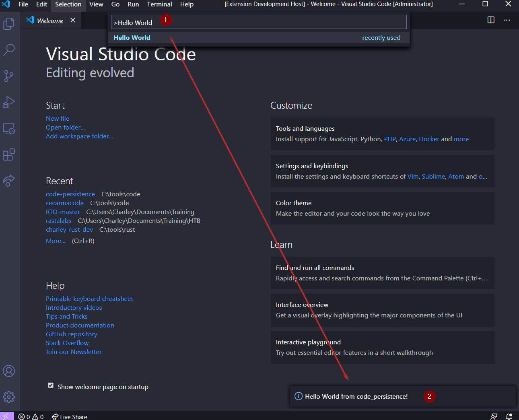Click the More... recent link

(56, 241)
